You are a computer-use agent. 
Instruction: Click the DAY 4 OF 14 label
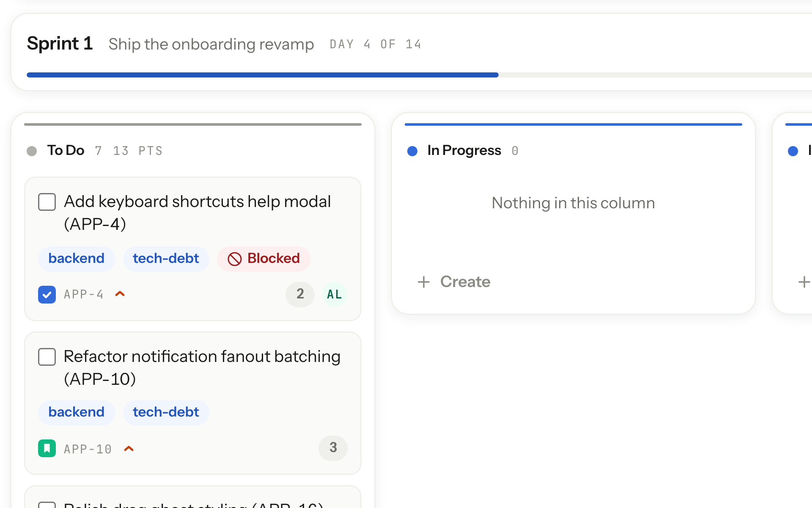click(376, 44)
